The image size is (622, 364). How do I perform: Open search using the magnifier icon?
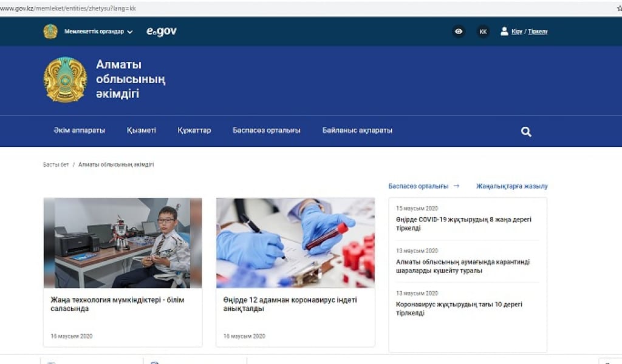tap(526, 130)
